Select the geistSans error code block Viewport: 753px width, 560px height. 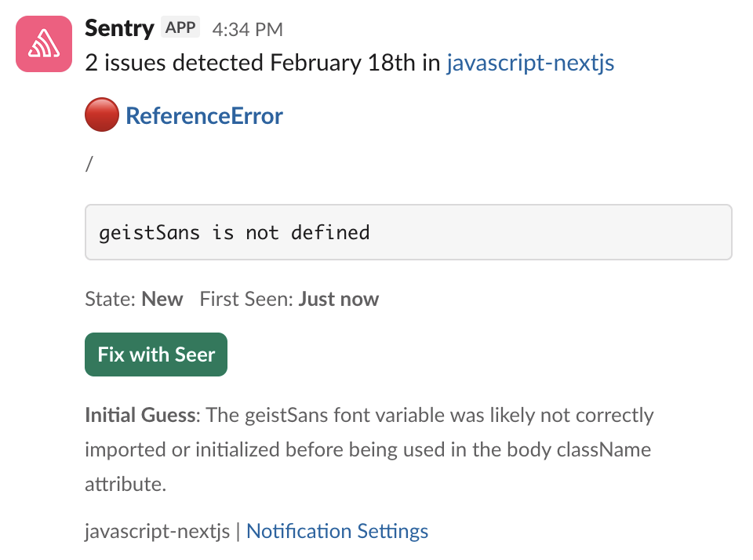pyautogui.click(x=233, y=232)
